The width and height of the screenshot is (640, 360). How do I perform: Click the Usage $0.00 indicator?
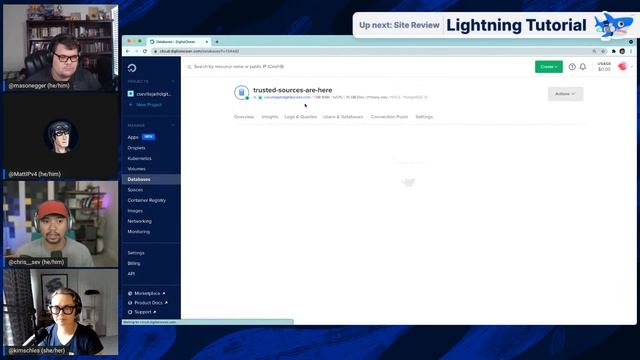604,67
